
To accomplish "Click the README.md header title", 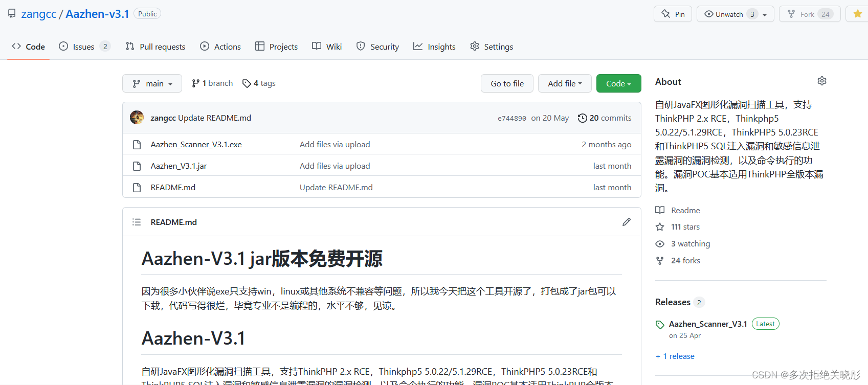I will tap(173, 222).
